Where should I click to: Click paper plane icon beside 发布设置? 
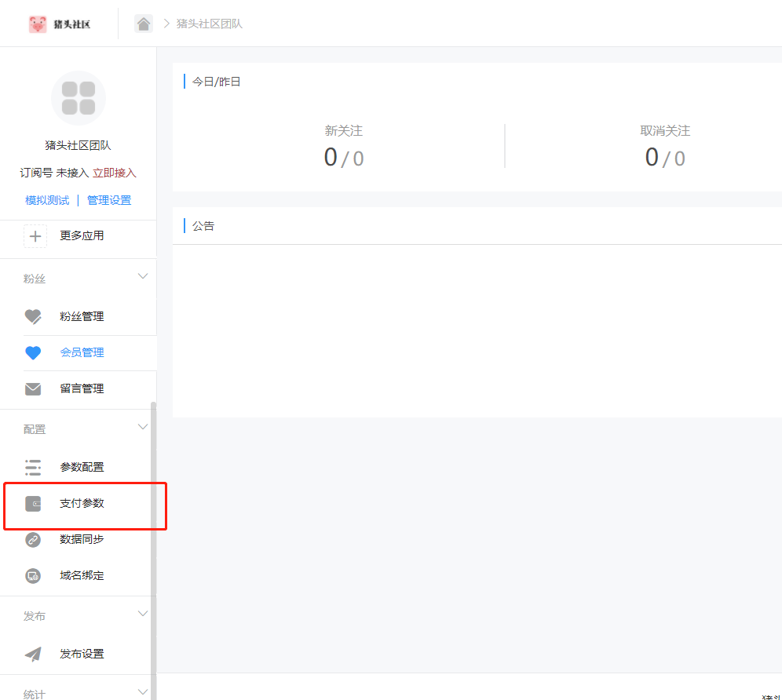coord(33,654)
